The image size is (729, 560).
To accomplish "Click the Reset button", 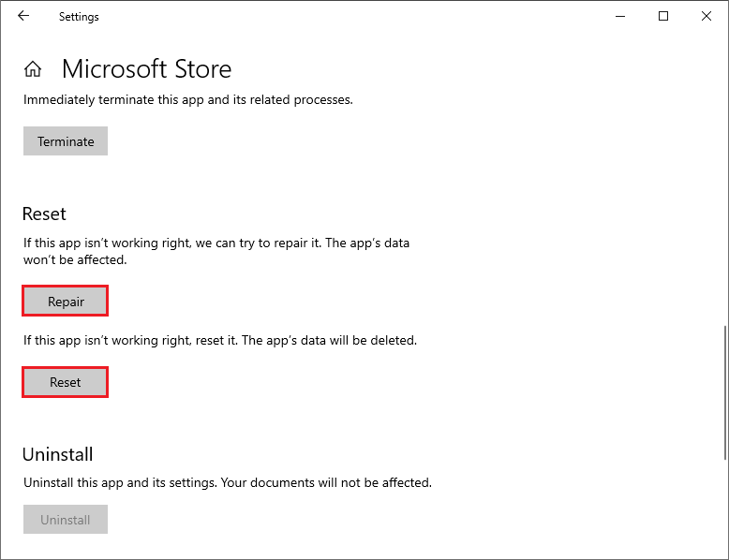I will click(66, 382).
